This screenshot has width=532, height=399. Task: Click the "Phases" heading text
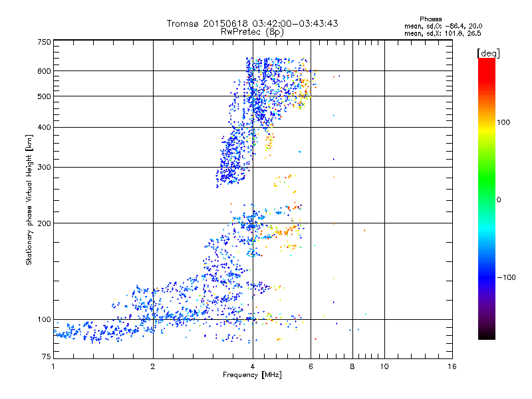pos(430,19)
